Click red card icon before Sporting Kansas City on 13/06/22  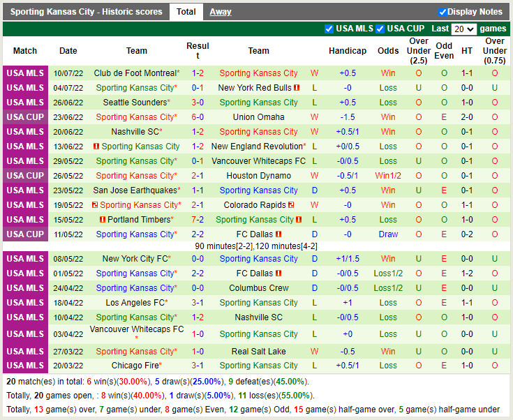[96, 147]
